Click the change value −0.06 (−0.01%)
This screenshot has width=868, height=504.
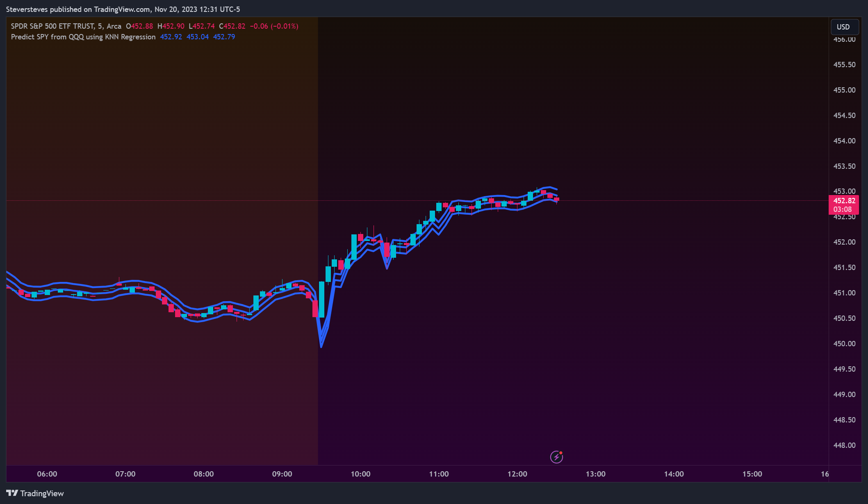(274, 26)
